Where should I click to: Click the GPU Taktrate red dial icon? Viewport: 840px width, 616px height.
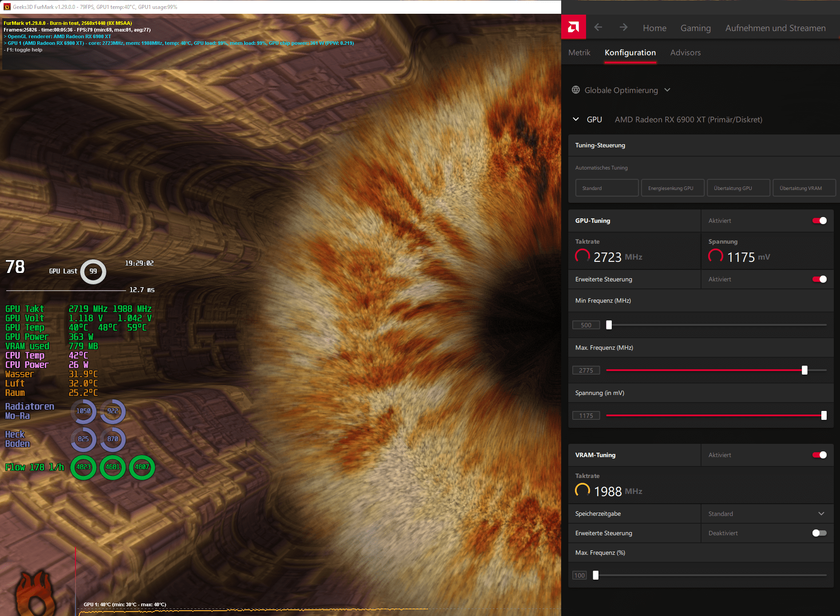pyautogui.click(x=582, y=256)
